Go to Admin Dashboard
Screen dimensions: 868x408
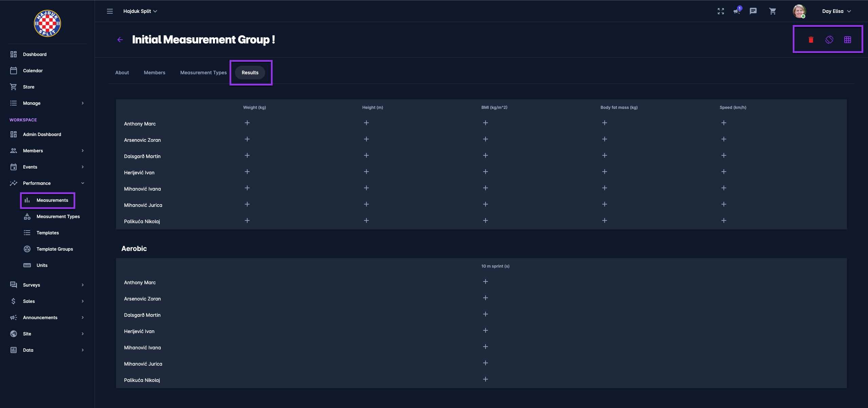point(42,134)
